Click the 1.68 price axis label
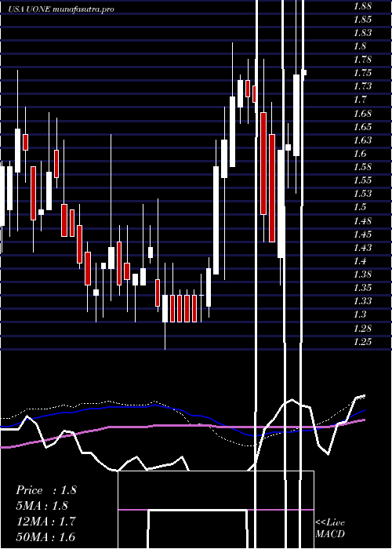The width and height of the screenshot is (392, 549). pyautogui.click(x=362, y=114)
